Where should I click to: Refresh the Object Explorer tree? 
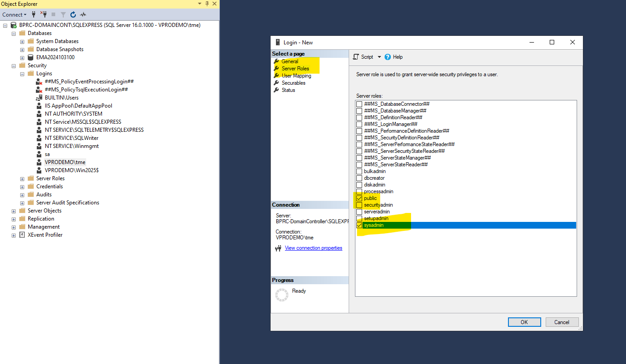coord(73,14)
